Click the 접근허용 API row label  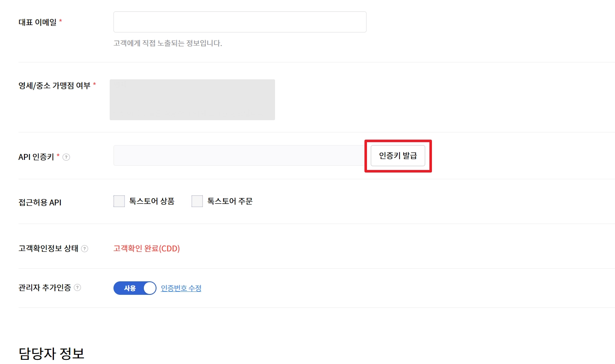point(40,202)
